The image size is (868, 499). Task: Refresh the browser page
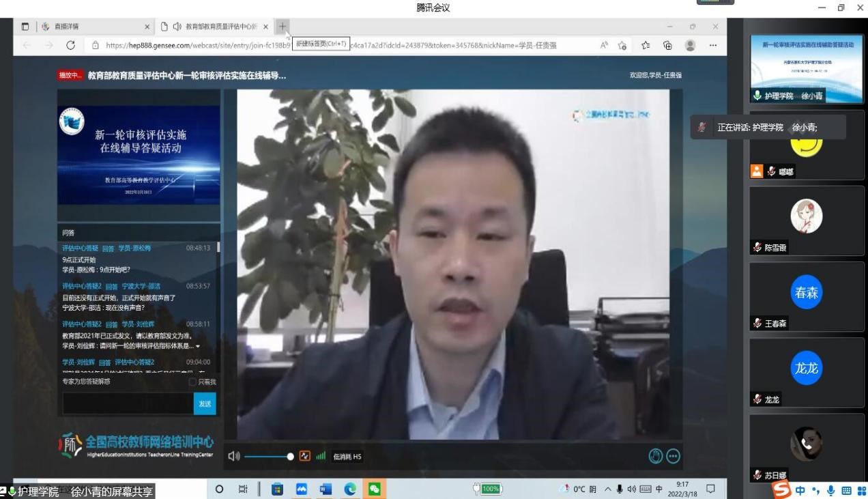(70, 45)
